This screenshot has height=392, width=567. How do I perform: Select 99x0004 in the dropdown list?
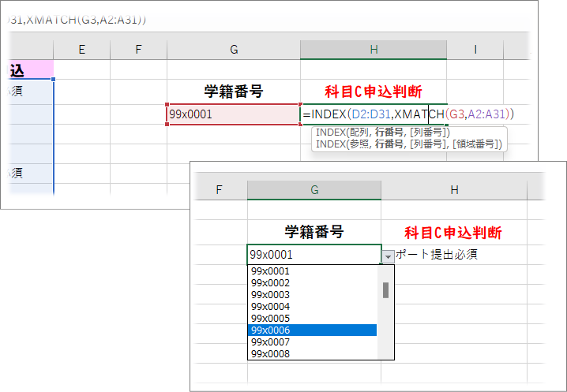pyautogui.click(x=313, y=306)
